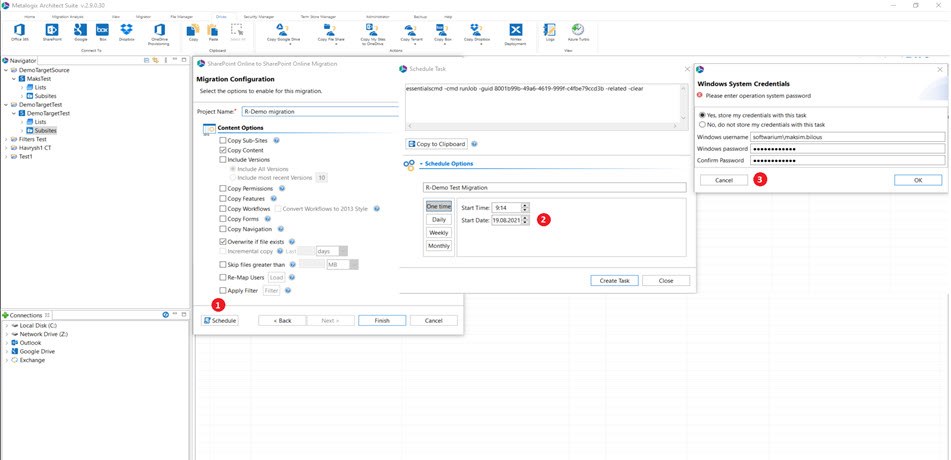This screenshot has height=460, width=951.
Task: Expand the Filters Test node
Action: click(x=6, y=139)
